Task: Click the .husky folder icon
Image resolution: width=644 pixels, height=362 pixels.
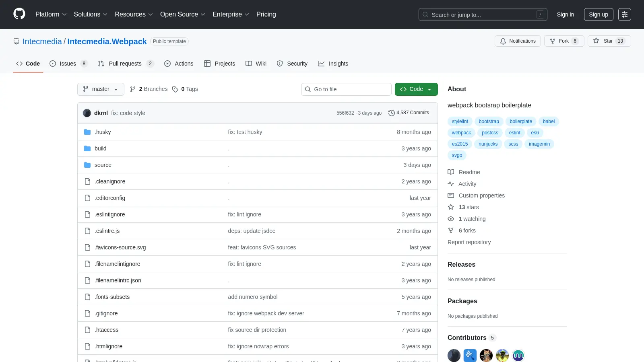Action: (x=87, y=132)
